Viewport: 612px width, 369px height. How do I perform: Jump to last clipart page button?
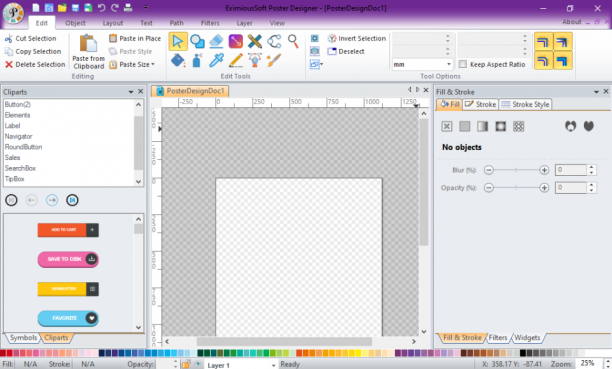[72, 200]
